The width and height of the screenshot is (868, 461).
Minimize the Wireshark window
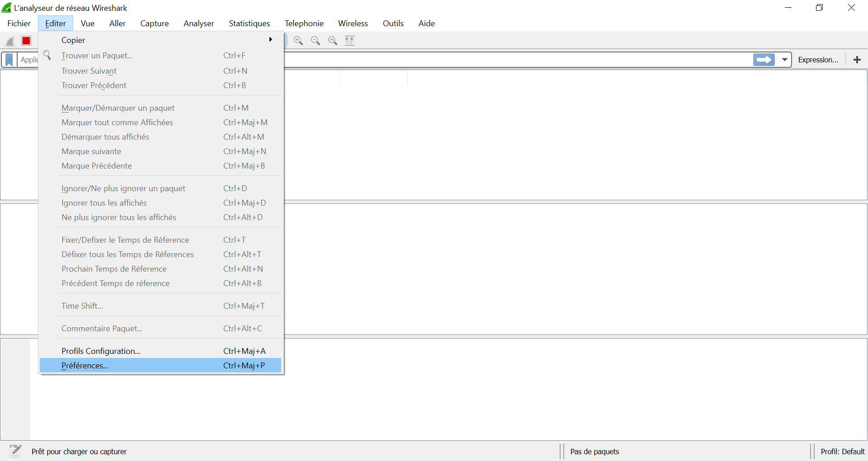(x=788, y=8)
